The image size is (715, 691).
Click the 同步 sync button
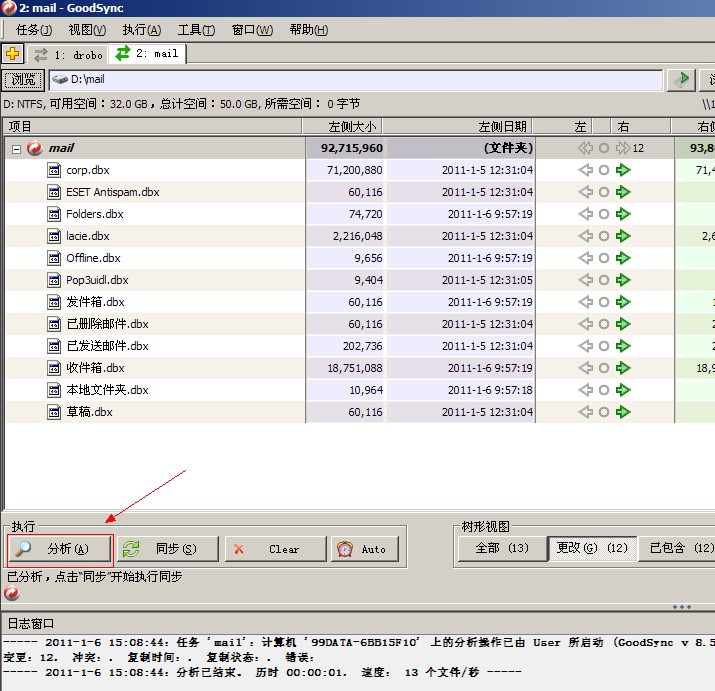pos(170,549)
